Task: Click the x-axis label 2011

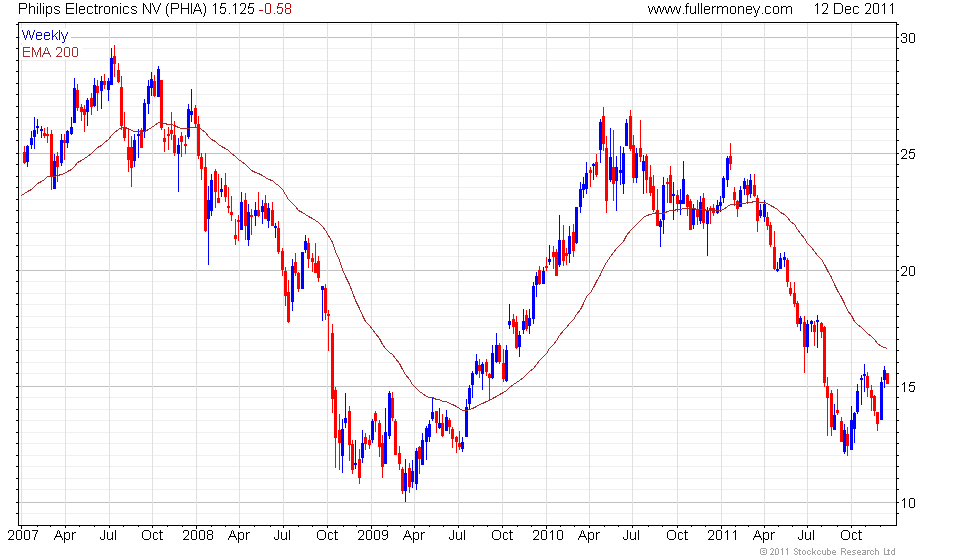Action: 722,535
